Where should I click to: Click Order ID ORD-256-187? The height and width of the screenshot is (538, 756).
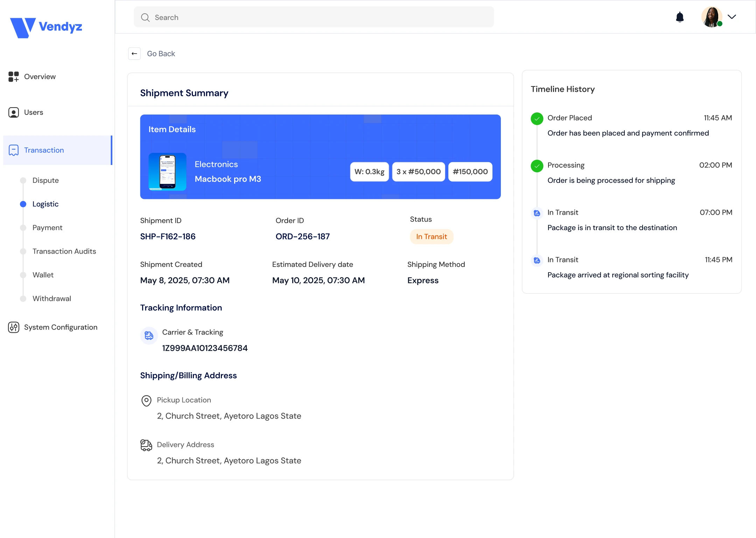303,237
